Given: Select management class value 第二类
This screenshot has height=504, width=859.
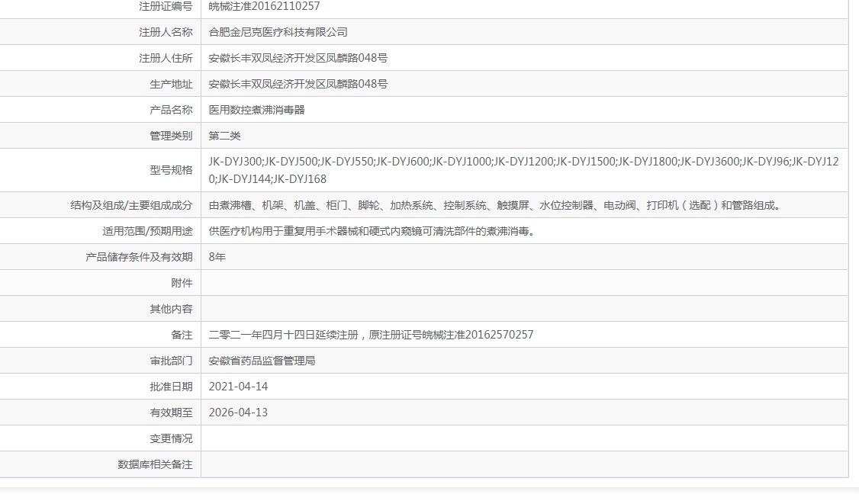Looking at the screenshot, I should [x=224, y=135].
